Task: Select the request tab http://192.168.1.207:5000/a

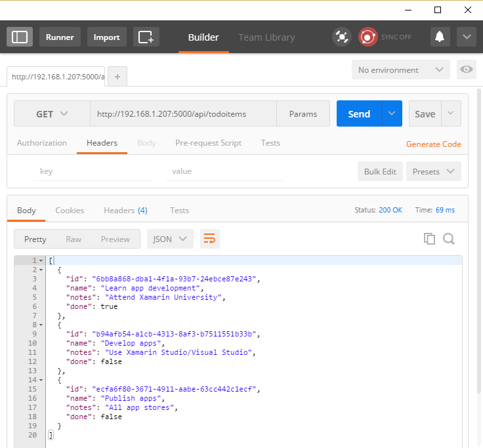Action: click(56, 77)
